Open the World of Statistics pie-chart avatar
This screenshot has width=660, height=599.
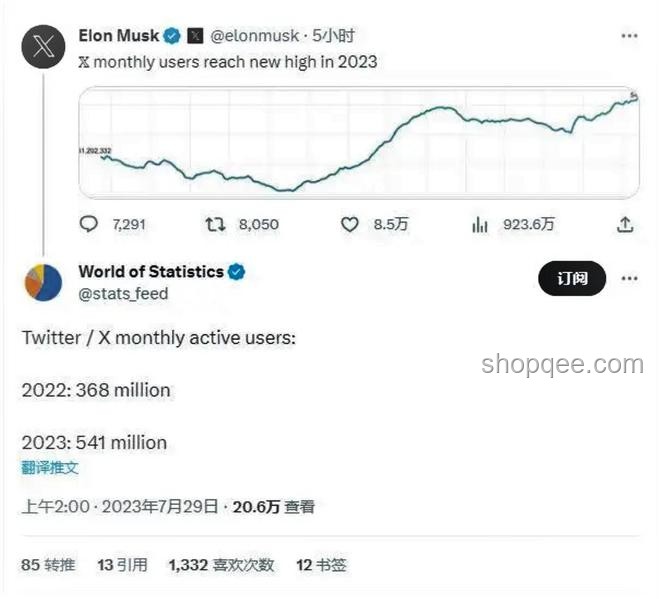click(x=43, y=282)
